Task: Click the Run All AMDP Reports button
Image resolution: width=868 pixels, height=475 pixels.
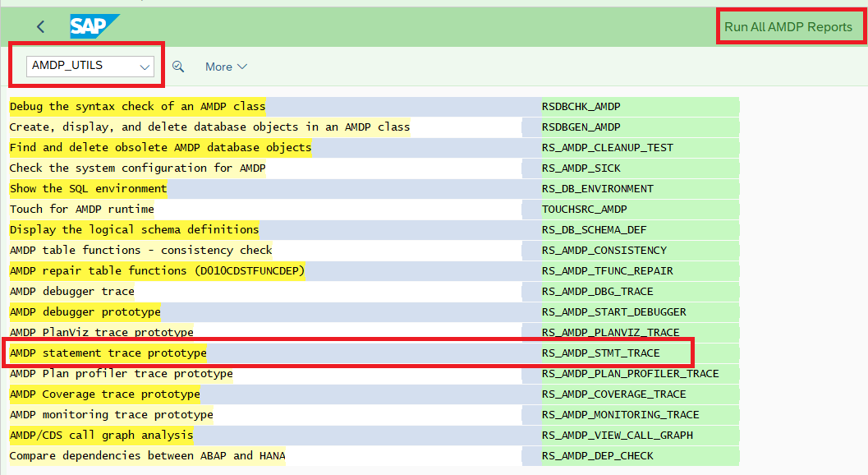Action: click(789, 26)
